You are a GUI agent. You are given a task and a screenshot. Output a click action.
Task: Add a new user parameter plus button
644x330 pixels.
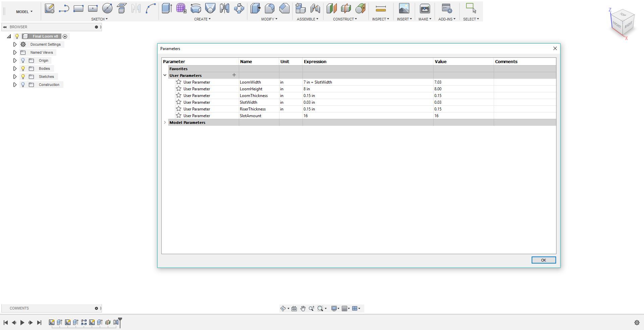[234, 75]
